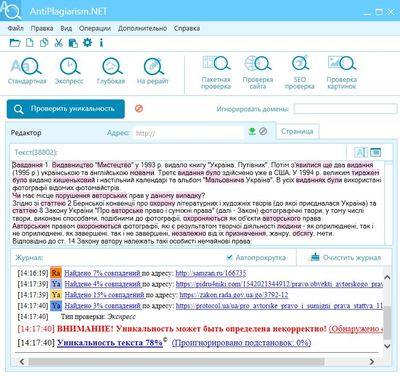The width and height of the screenshot is (400, 376).
Task: Click the journal scroll left arrow
Action: tap(22, 361)
